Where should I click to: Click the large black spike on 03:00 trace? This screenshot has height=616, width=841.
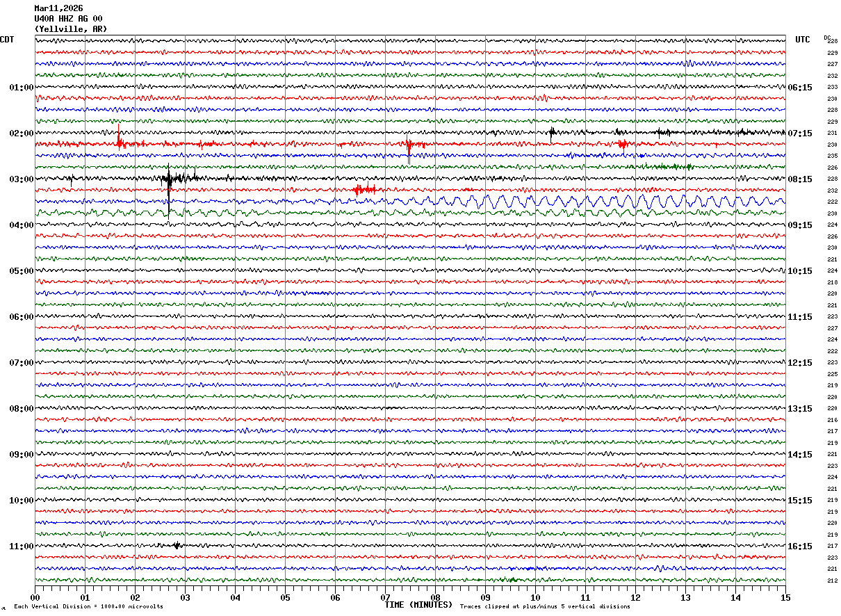click(168, 182)
